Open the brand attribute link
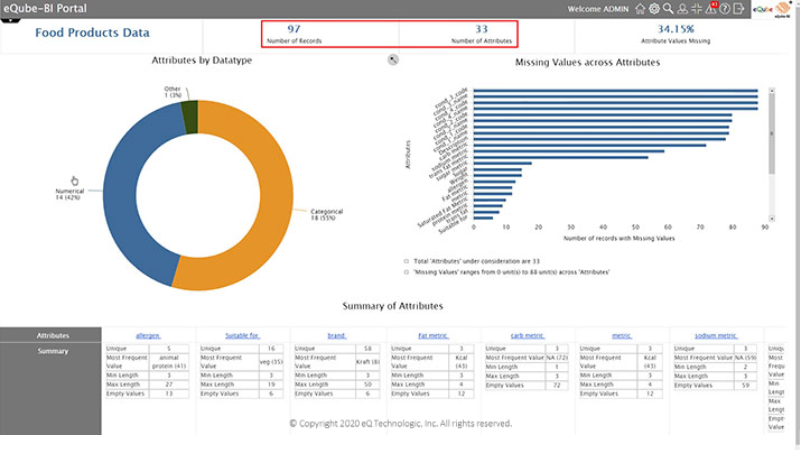Viewport: 800px width, 450px height. click(337, 335)
